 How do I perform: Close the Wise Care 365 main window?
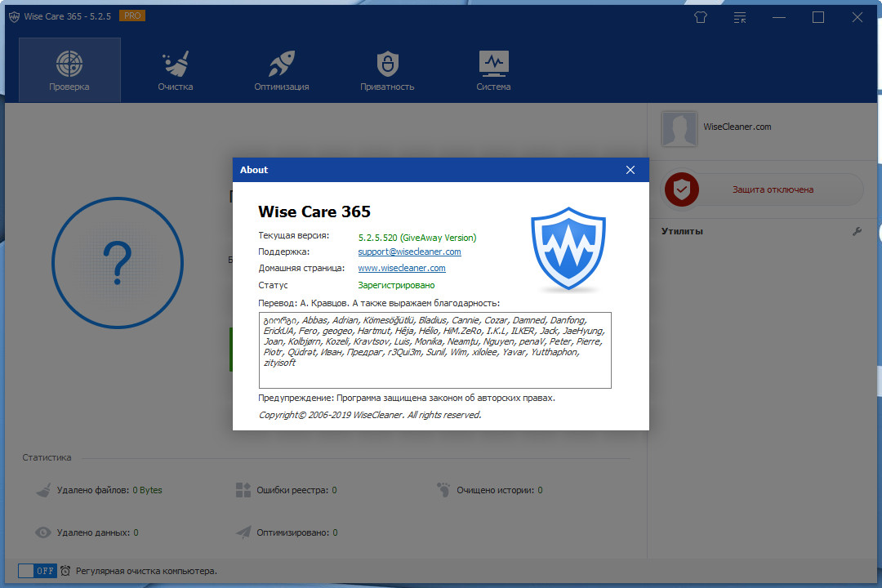point(857,17)
